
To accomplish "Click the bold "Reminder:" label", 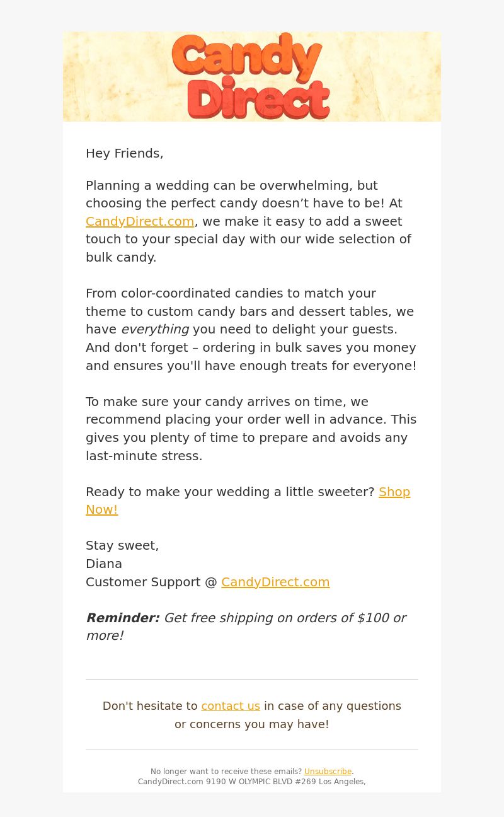I will 123,618.
